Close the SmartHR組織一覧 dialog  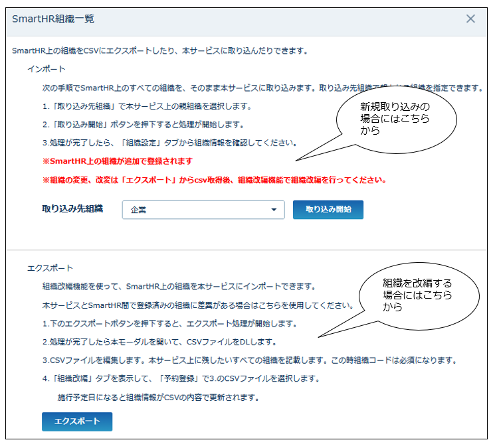tap(470, 19)
